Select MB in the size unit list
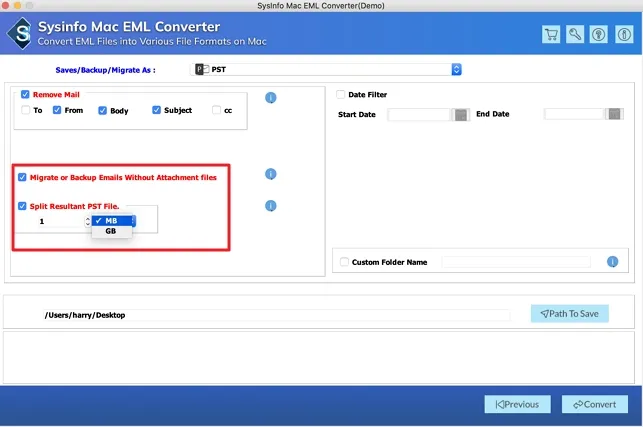Screen dimensions: 643x427 [x=112, y=221]
